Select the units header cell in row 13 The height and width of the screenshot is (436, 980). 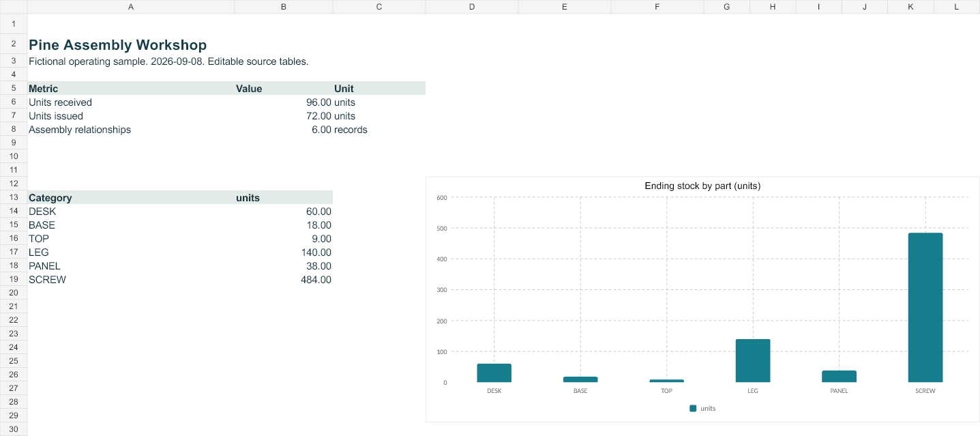[284, 197]
